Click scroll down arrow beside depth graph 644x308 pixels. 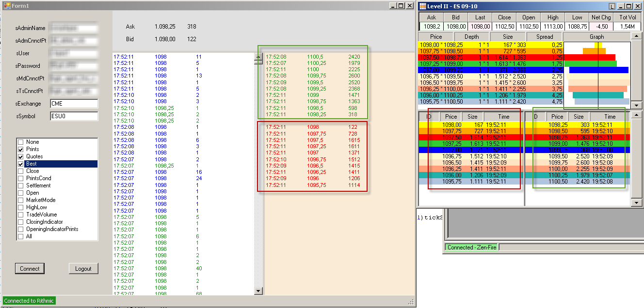[x=635, y=105]
